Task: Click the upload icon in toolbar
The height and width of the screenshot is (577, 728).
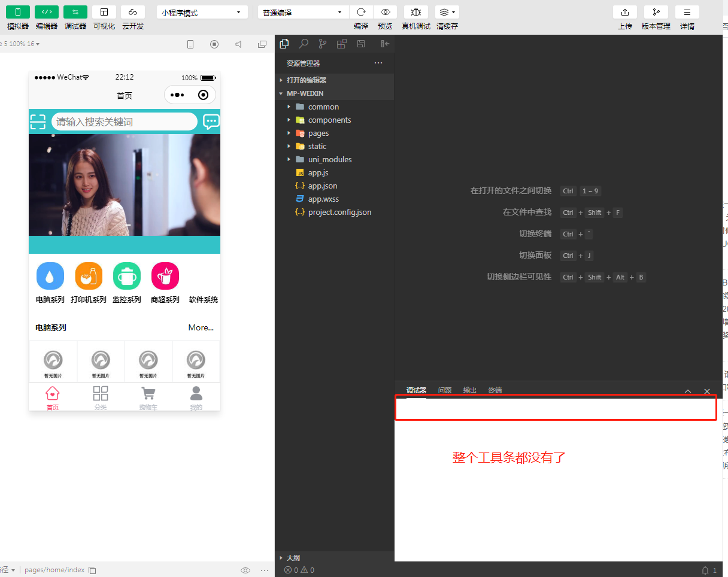Action: coord(625,12)
